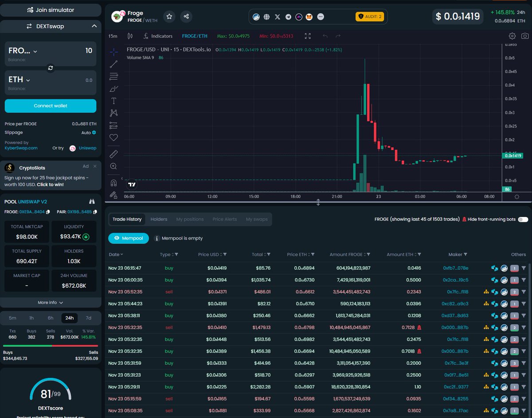Open the KyberSwap.com link

pyautogui.click(x=21, y=148)
